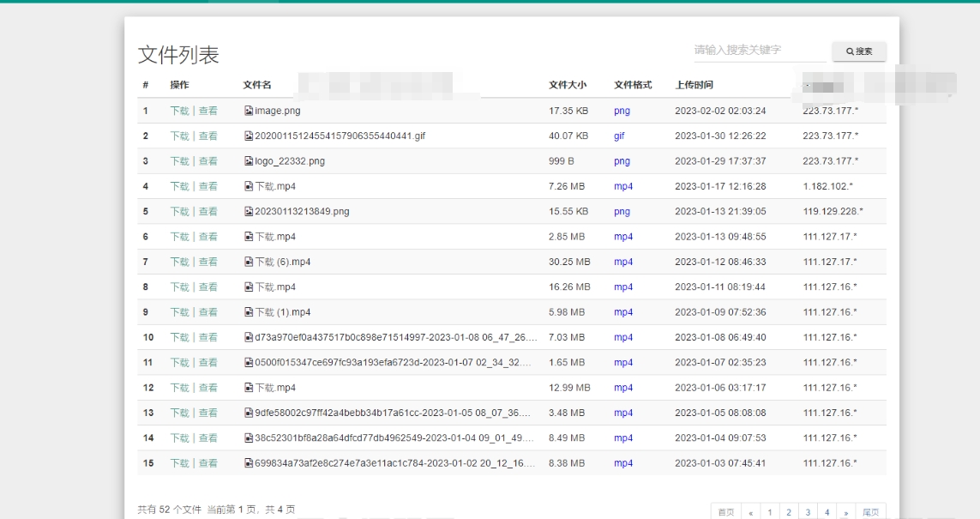
Task: Click the file size 17.35 KB
Action: [x=568, y=111]
